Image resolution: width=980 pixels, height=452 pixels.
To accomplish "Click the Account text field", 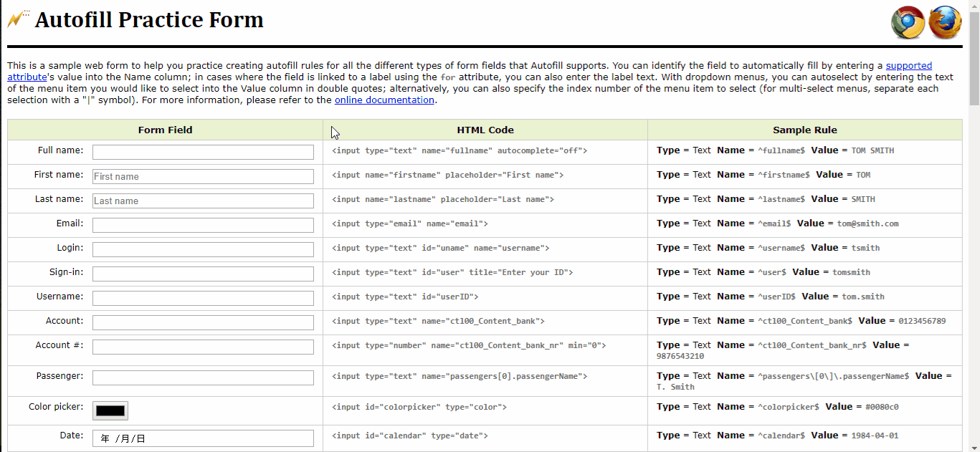I will click(203, 322).
